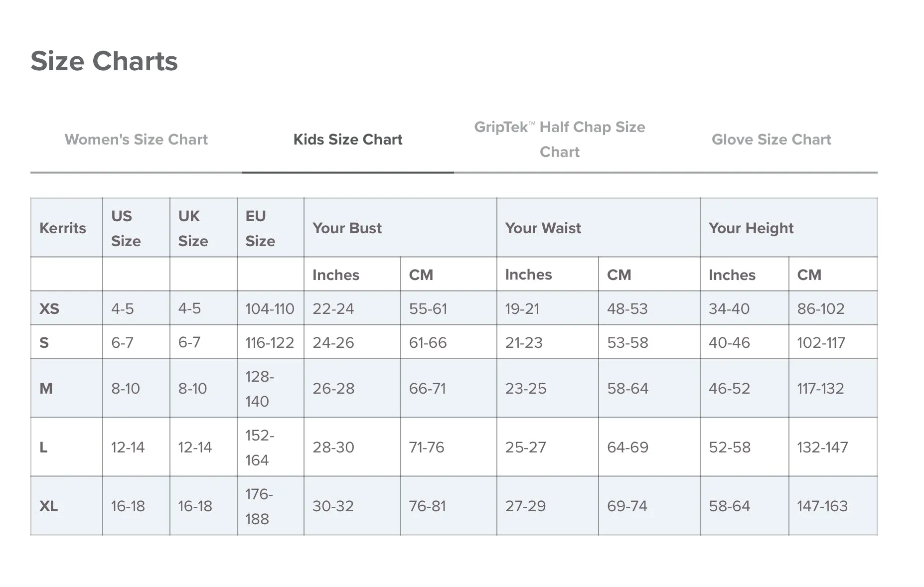Click the Size Charts heading
Screen dimensions: 924x587
click(104, 61)
